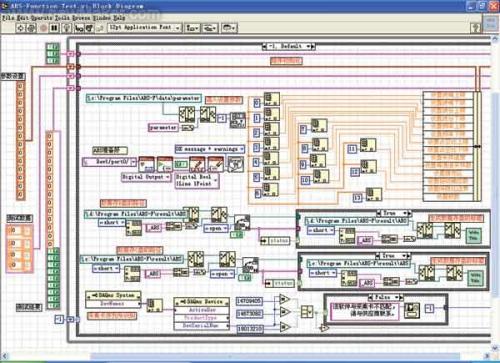Open the "-1, Default" case selector label
The image size is (500, 363).
pyautogui.click(x=289, y=46)
